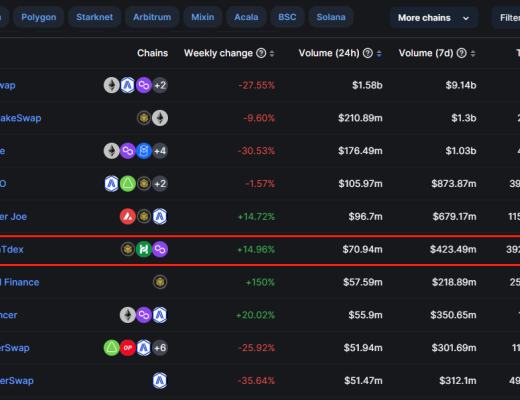Screen dimensions: 520x400
Task: Filter by the Mixin chain chip
Action: (203, 17)
